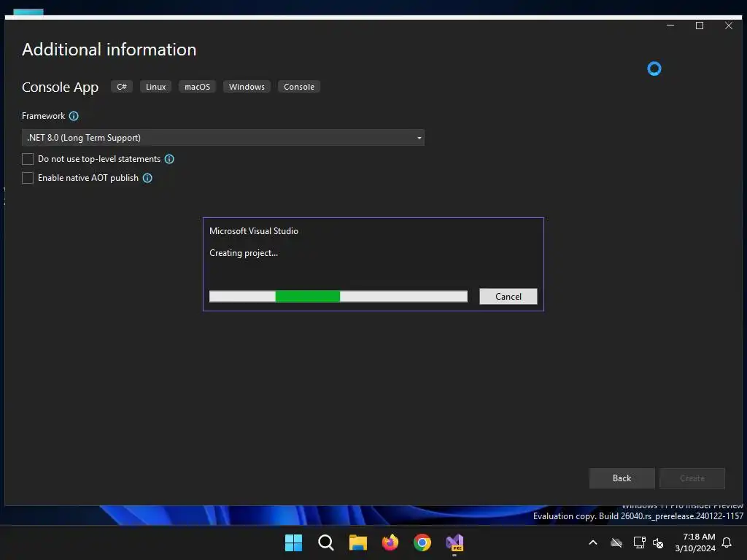
Task: Click the Additional information heading
Action: point(109,50)
